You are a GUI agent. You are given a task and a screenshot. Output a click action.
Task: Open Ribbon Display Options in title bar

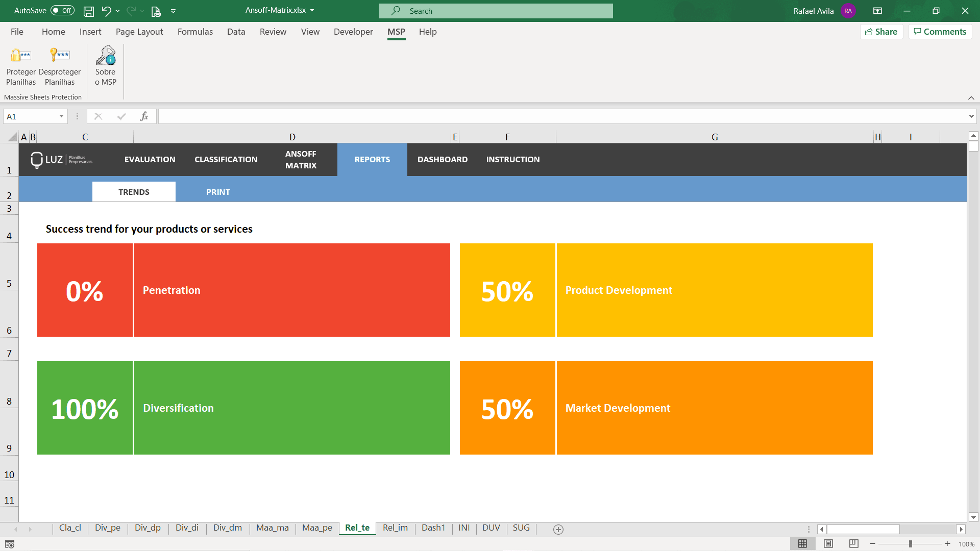(878, 11)
